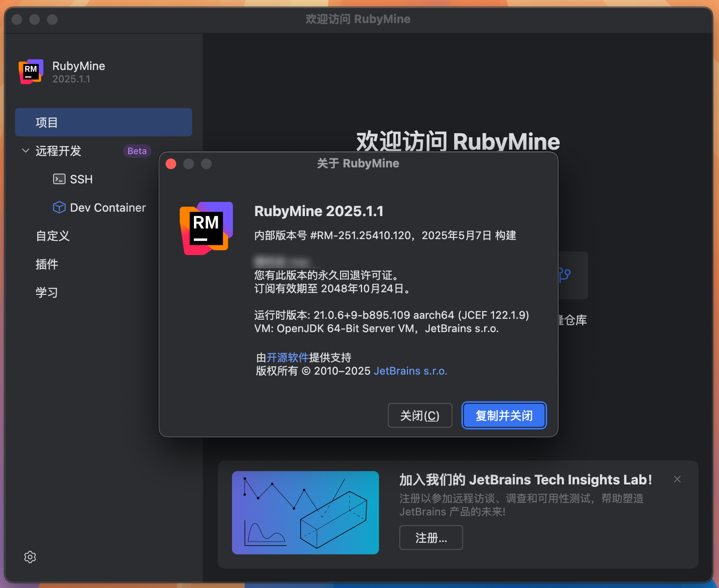Click the VM: OpenJDK 64-Bit Server VM line
The height and width of the screenshot is (588, 719).
376,328
